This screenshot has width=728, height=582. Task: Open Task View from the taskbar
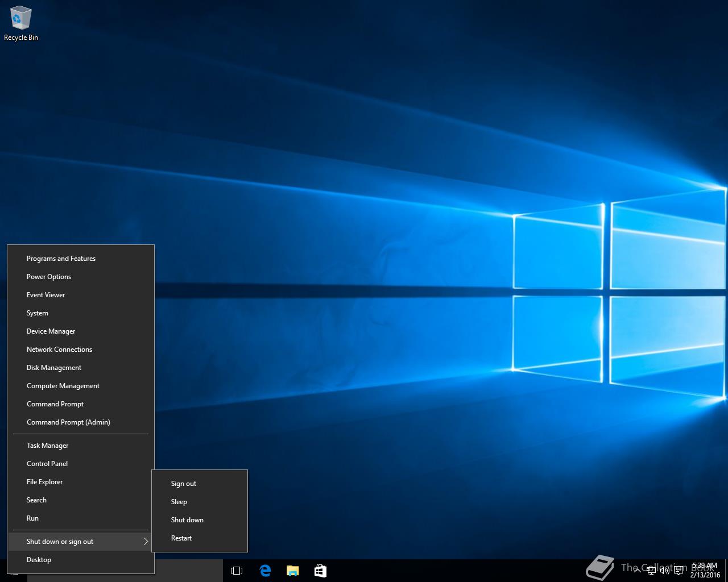coord(237,571)
